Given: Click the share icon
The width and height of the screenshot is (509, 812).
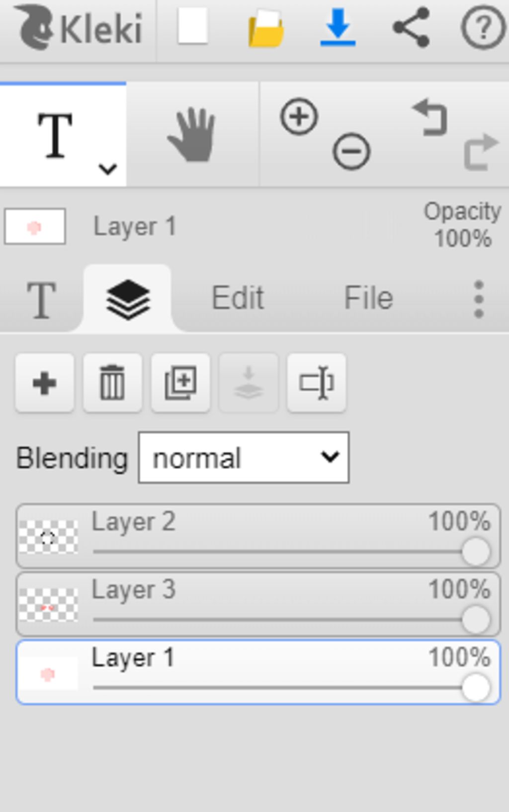Looking at the screenshot, I should click(x=411, y=27).
